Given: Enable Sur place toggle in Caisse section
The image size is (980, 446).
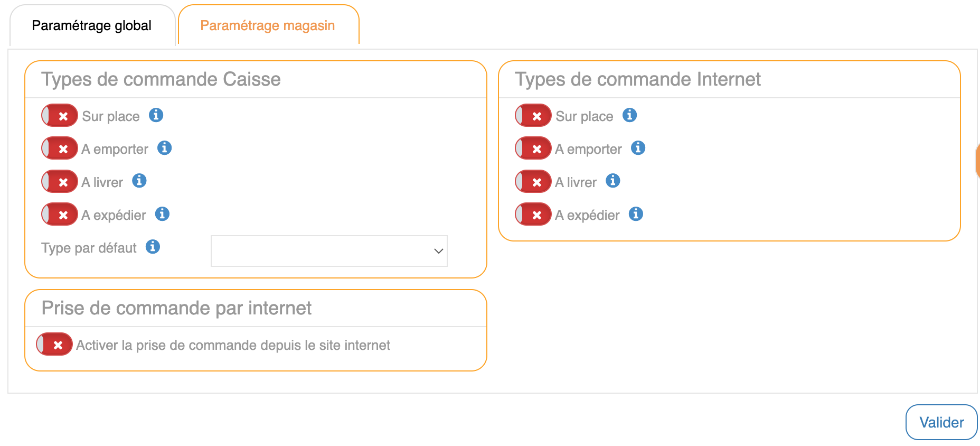Looking at the screenshot, I should 59,116.
